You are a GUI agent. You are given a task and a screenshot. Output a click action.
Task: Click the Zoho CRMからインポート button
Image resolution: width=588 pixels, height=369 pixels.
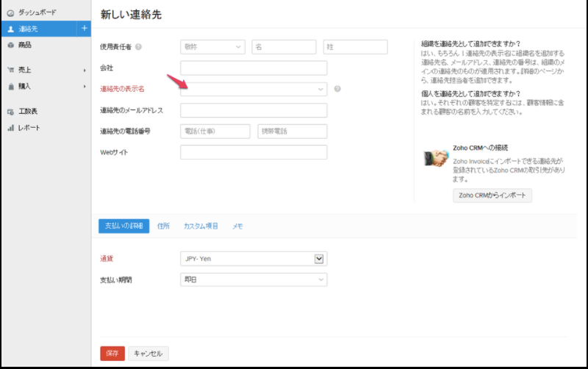[492, 196]
